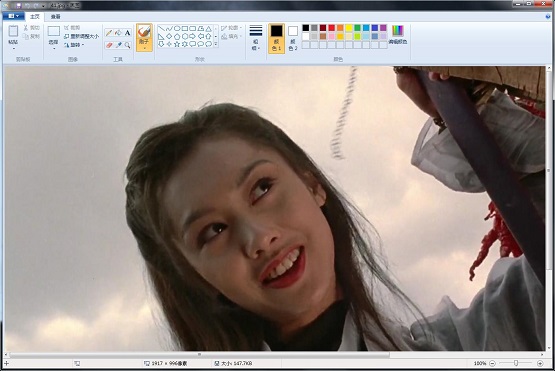Click the Paste clipboard icon
555x371 pixels.
(x=13, y=32)
